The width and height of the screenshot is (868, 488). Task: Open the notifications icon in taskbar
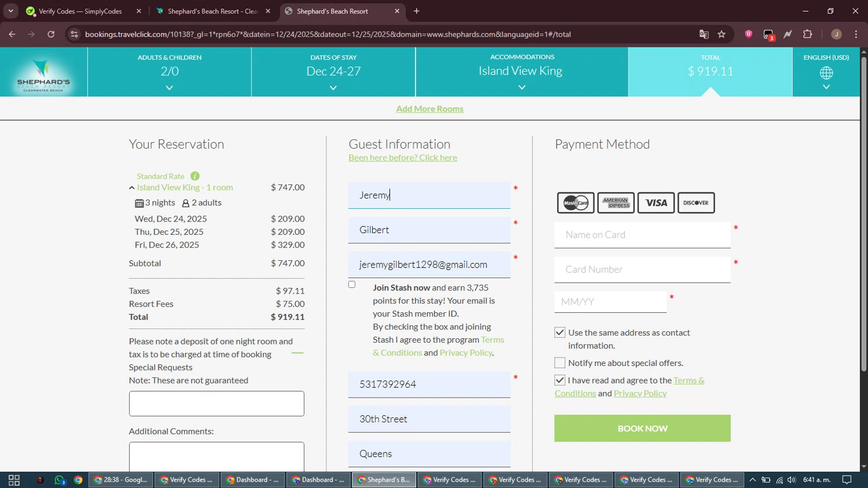click(x=847, y=480)
